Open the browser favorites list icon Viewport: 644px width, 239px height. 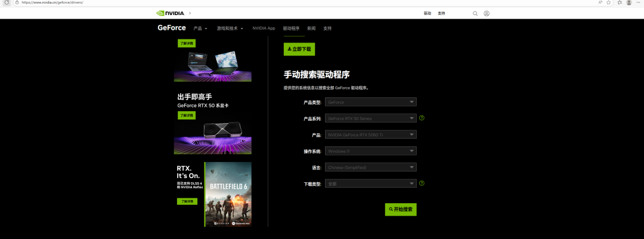[620, 2]
